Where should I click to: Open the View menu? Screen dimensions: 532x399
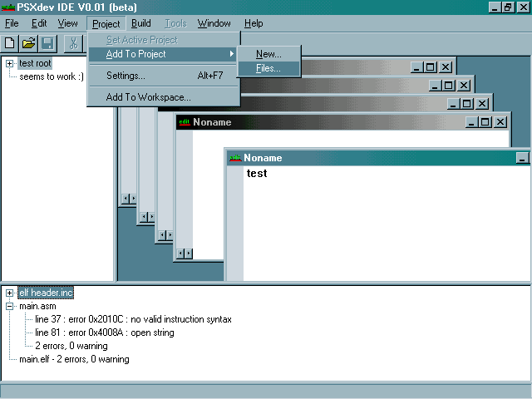coord(67,23)
